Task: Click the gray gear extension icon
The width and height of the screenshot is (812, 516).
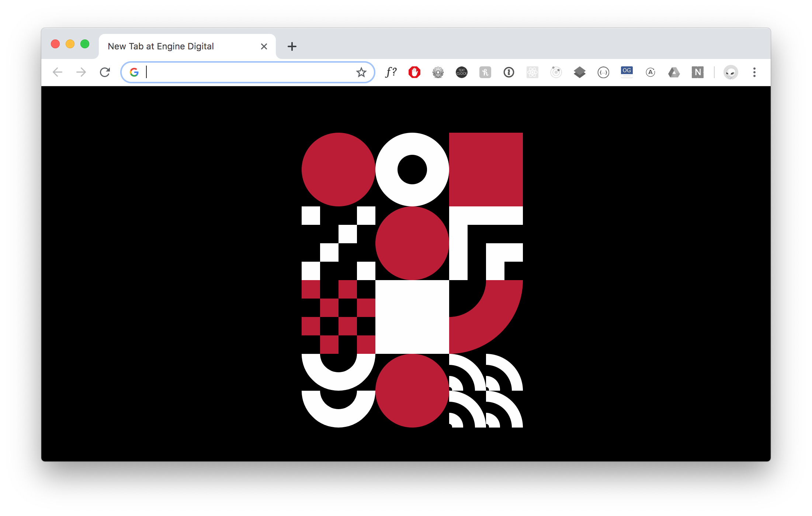Action: (438, 72)
